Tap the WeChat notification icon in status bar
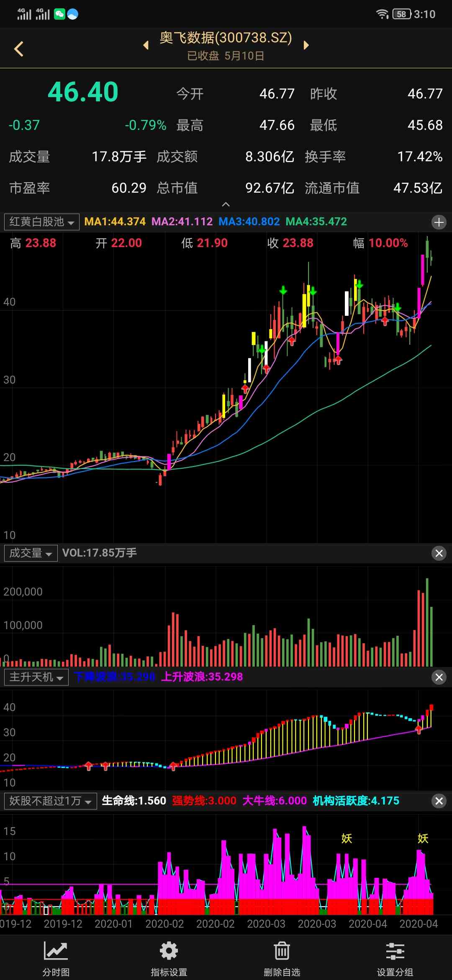452x980 pixels. click(x=60, y=14)
